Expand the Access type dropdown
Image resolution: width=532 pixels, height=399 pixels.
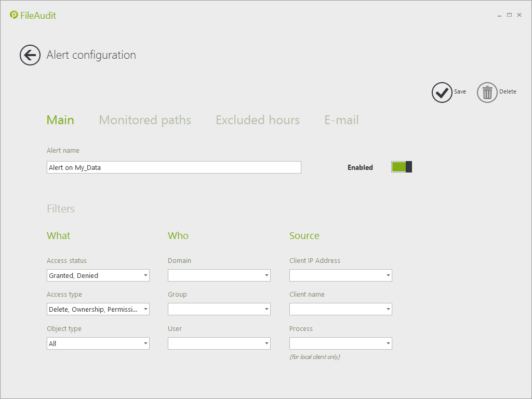point(145,309)
